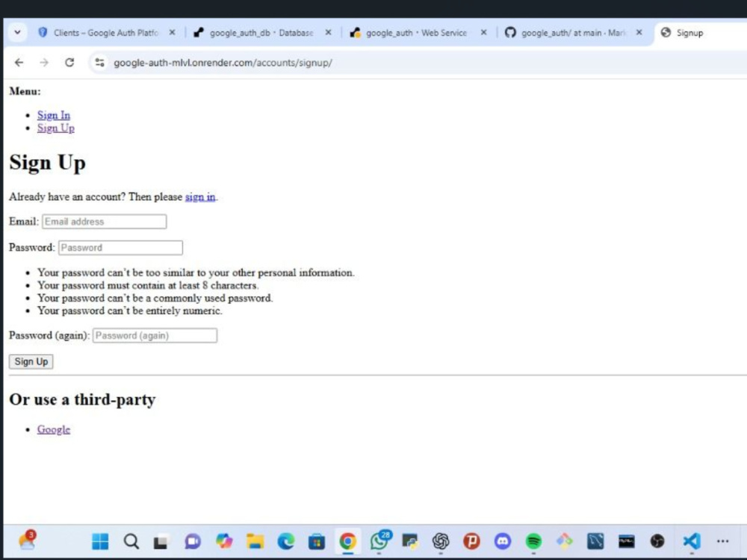
Task: Close the GitHub google_auth tab
Action: tap(639, 32)
